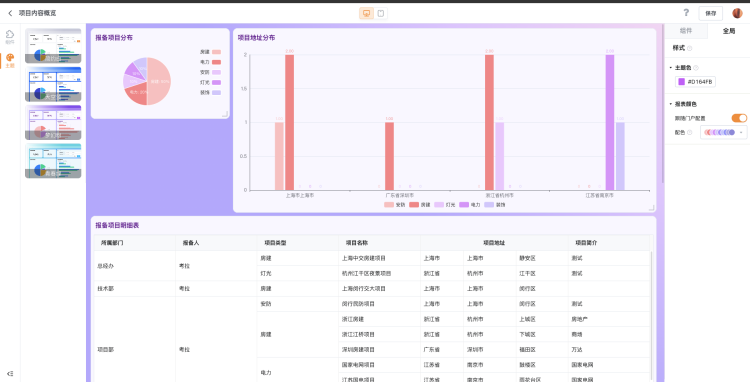Collapse the left sidebar with bottom icon
This screenshot has height=382, width=750.
(10, 373)
